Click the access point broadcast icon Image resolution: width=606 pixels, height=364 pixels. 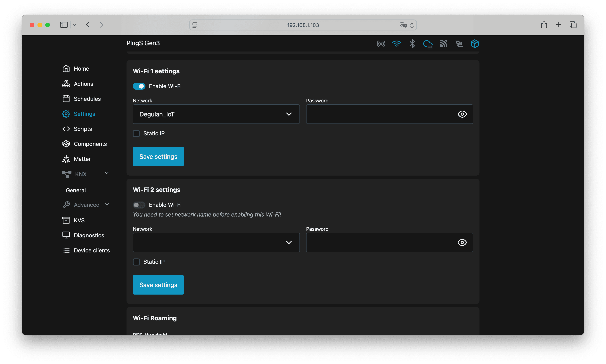381,44
